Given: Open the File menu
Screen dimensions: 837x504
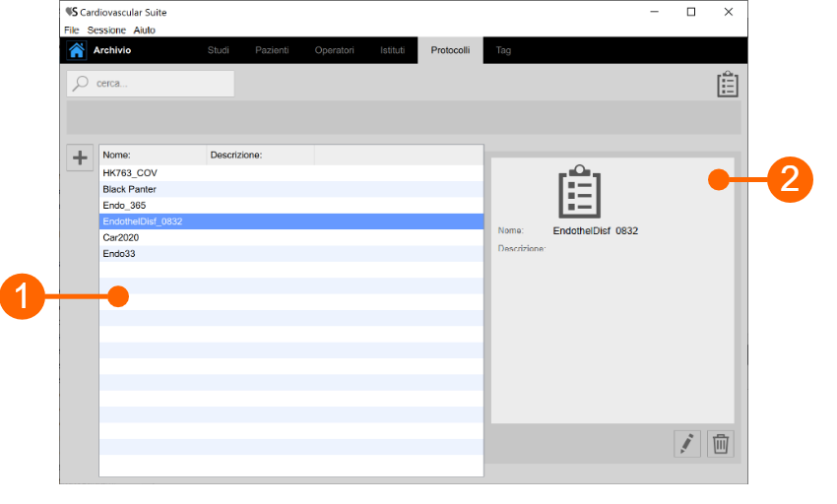Looking at the screenshot, I should click(72, 31).
